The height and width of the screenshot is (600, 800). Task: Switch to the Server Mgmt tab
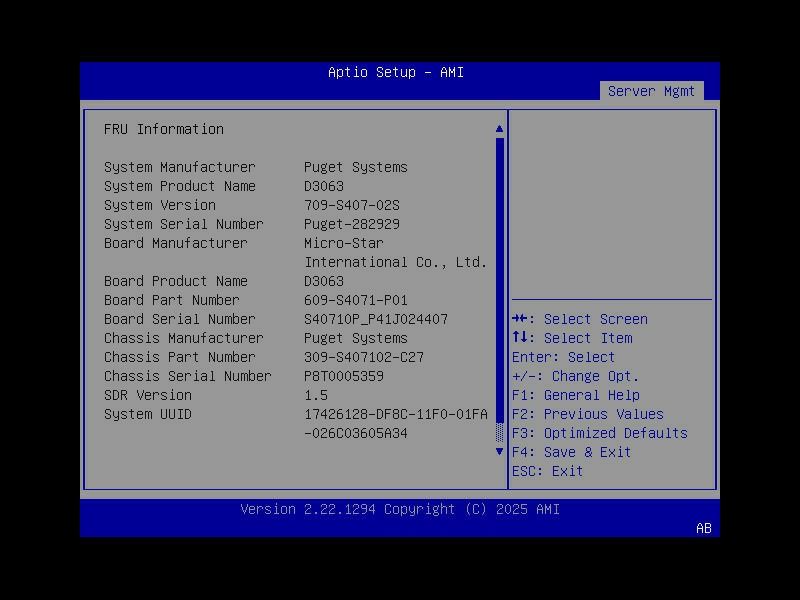point(652,90)
